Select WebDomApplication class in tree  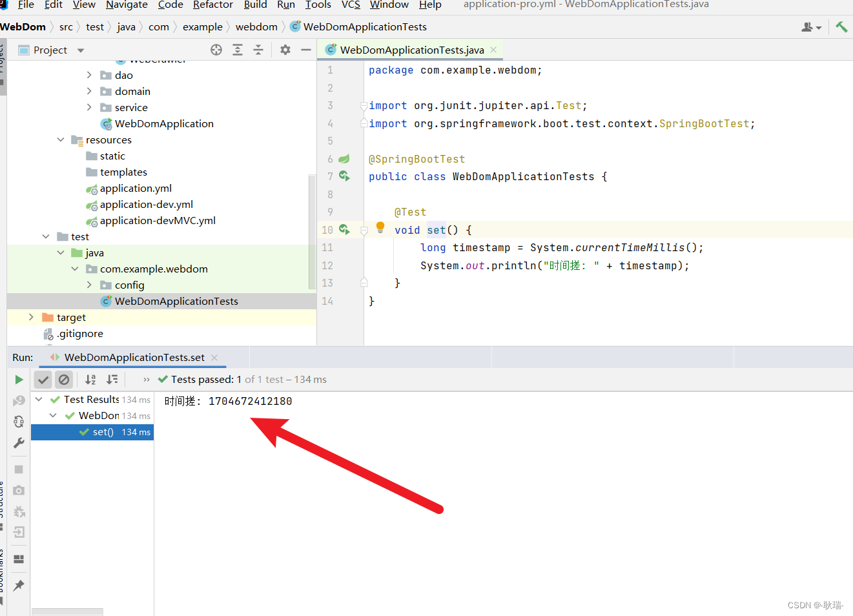click(164, 123)
